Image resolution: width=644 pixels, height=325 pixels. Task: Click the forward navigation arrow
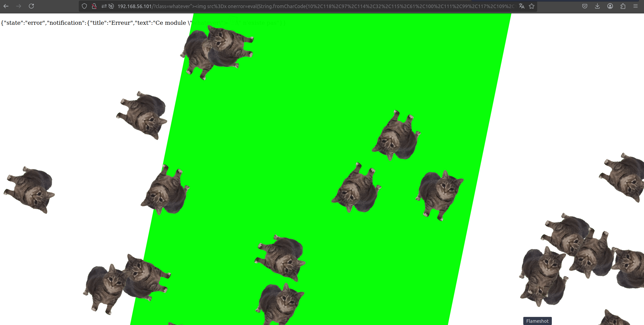(x=19, y=6)
